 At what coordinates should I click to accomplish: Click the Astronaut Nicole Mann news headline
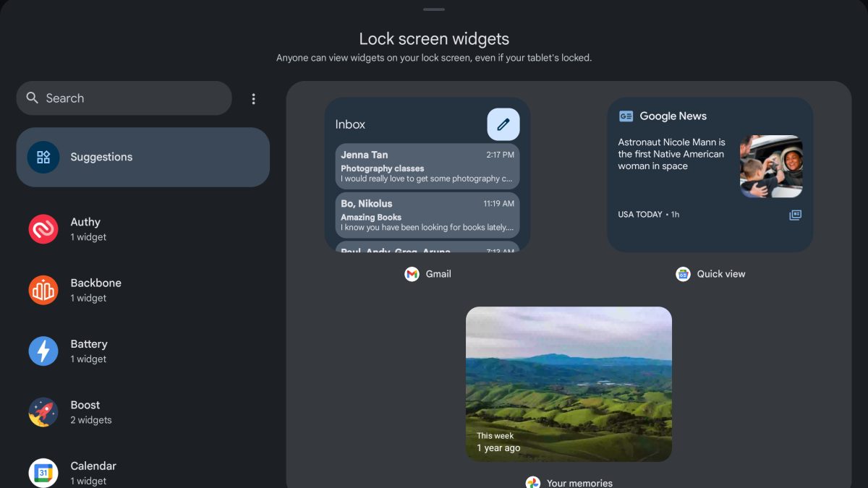(671, 154)
